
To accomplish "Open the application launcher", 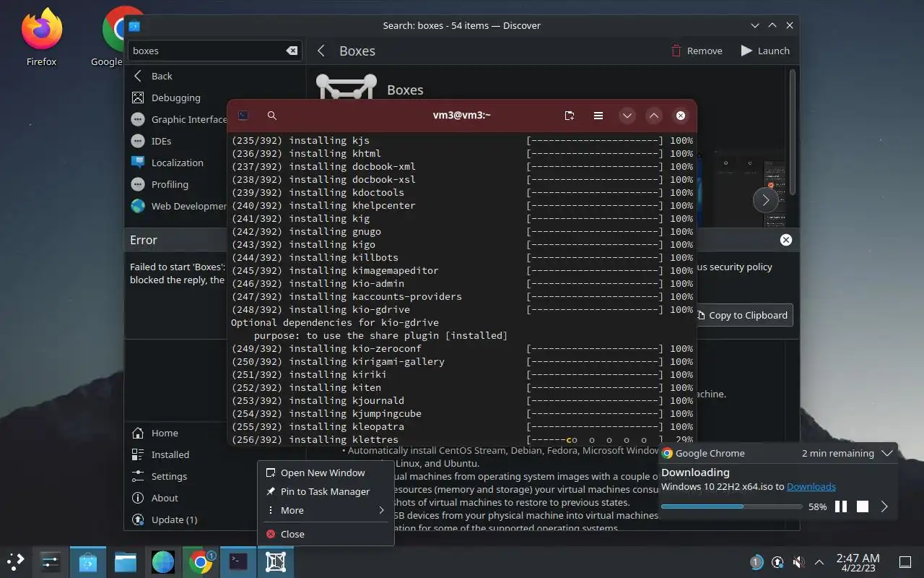I will [x=16, y=561].
